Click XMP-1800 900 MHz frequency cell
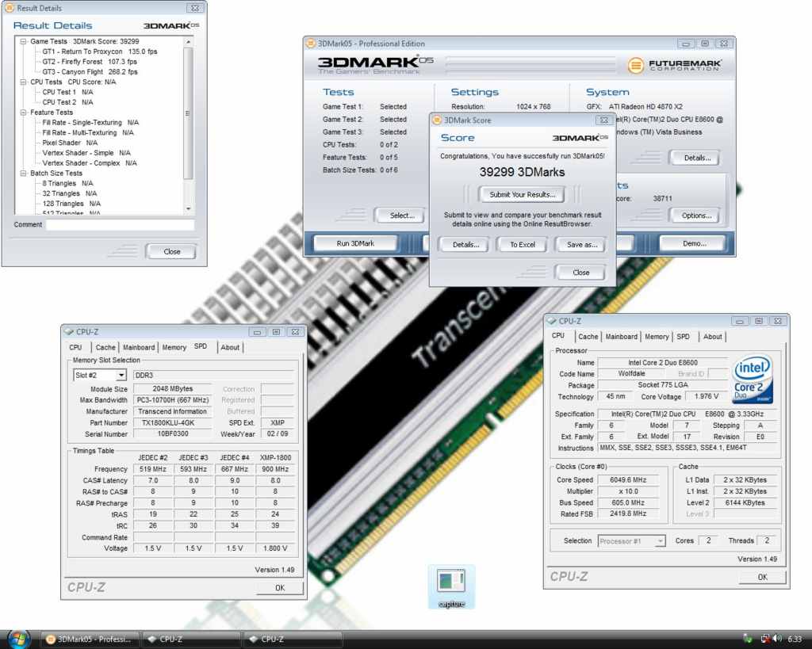Screen dimensions: 812x649 (x=275, y=469)
